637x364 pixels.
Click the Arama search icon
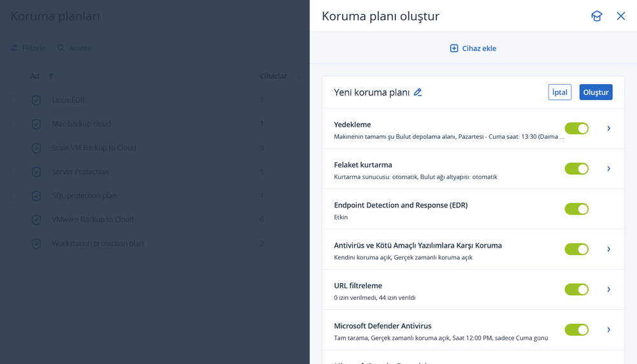[x=61, y=48]
